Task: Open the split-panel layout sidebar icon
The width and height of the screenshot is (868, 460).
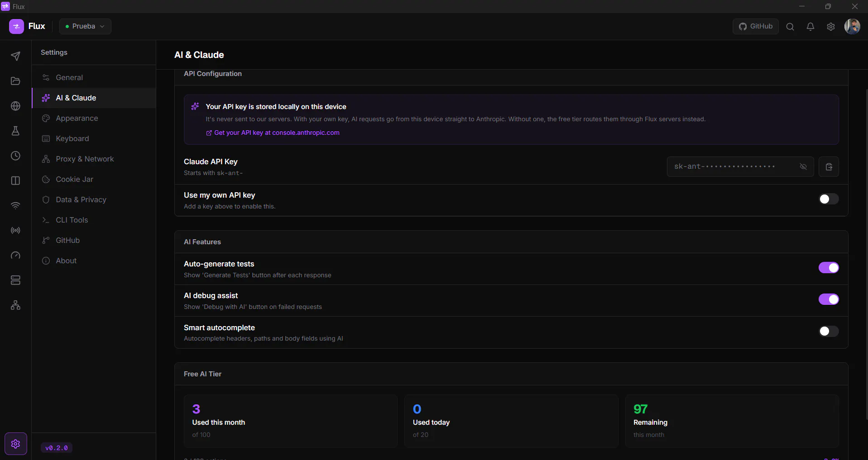Action: [x=15, y=180]
